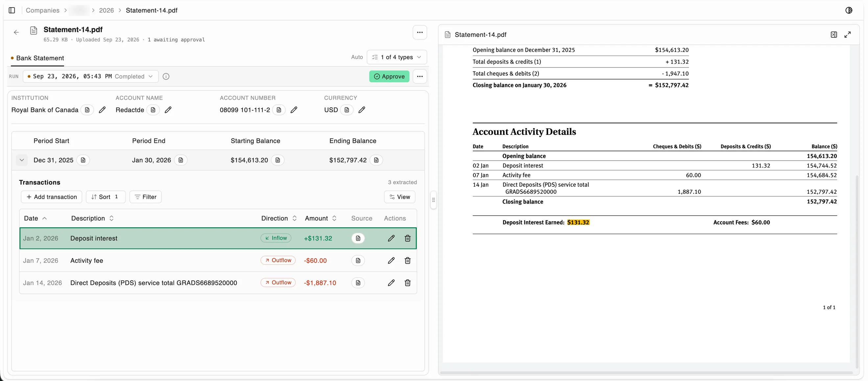Open file options three-dot menu

coord(420,32)
